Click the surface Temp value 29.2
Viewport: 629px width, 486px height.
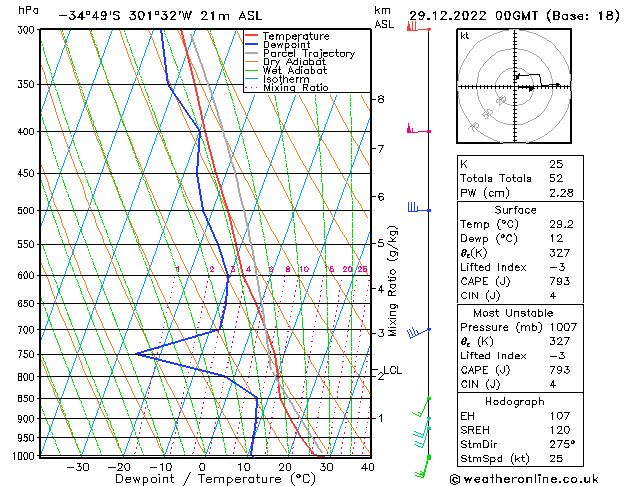[x=562, y=224]
